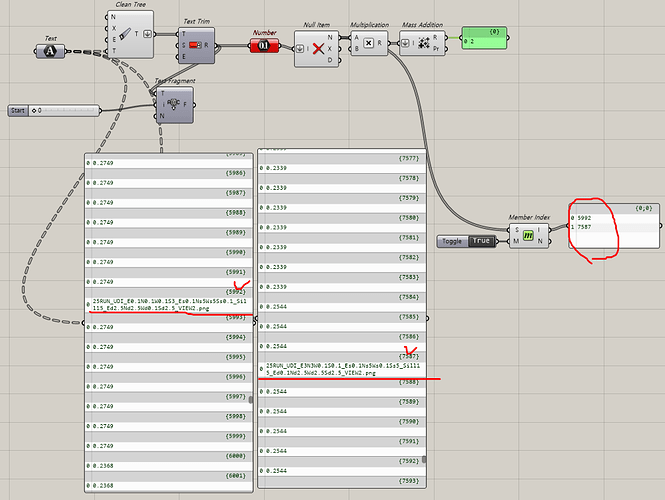Viewport: 665px width, 500px height.
Task: Click the input arrow on Mass Addition
Action: click(405, 43)
